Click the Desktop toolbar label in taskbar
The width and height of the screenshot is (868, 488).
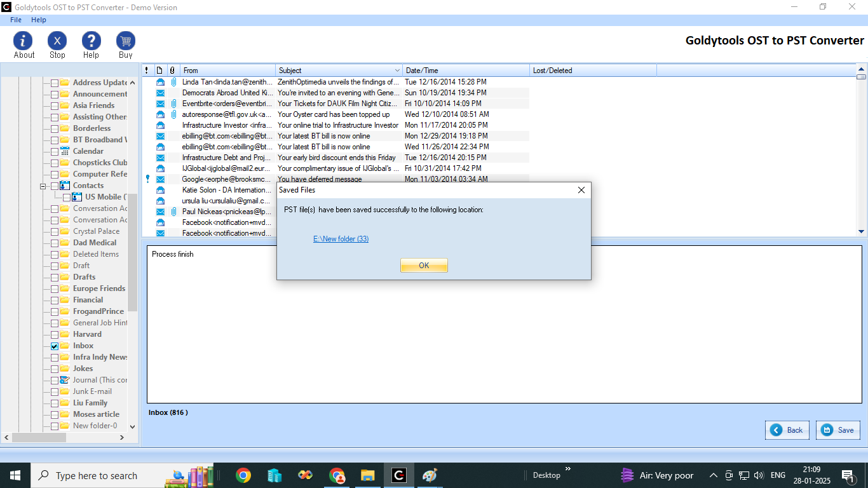click(546, 475)
